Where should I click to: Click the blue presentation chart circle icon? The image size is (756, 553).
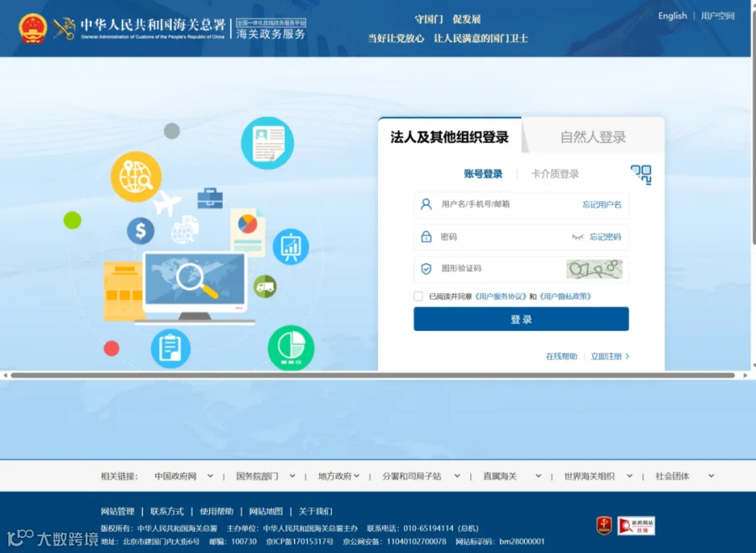pos(291,246)
